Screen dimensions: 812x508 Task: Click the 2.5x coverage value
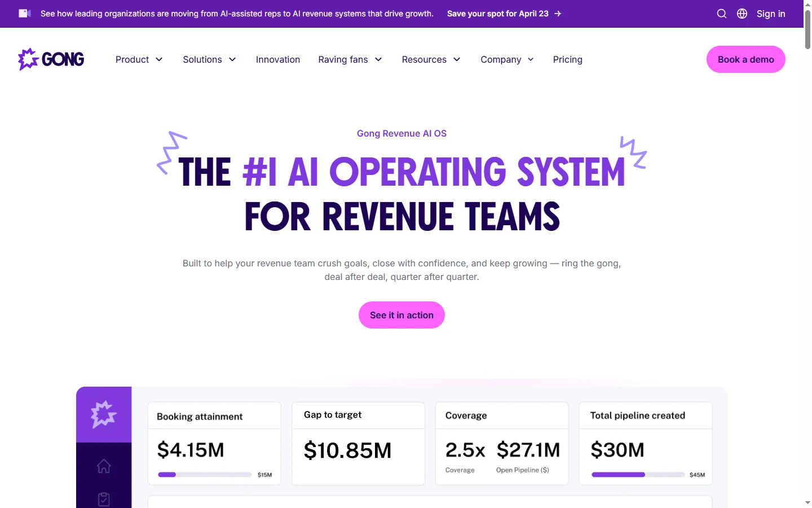click(x=465, y=450)
